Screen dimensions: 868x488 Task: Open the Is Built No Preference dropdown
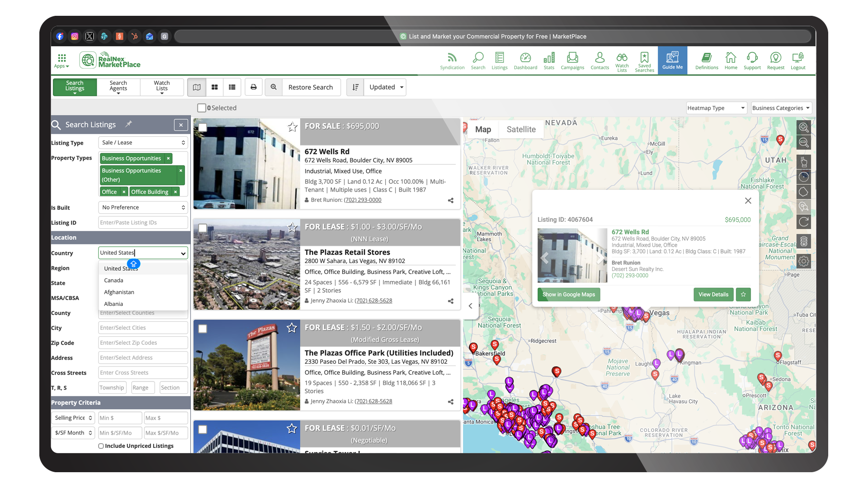pyautogui.click(x=143, y=207)
